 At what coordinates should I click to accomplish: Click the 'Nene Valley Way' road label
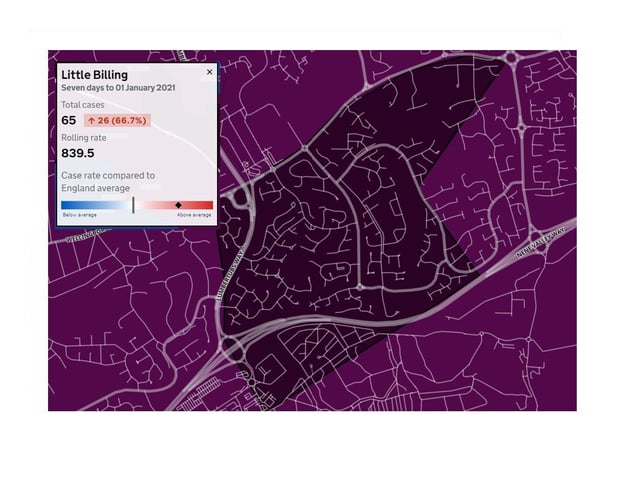541,242
